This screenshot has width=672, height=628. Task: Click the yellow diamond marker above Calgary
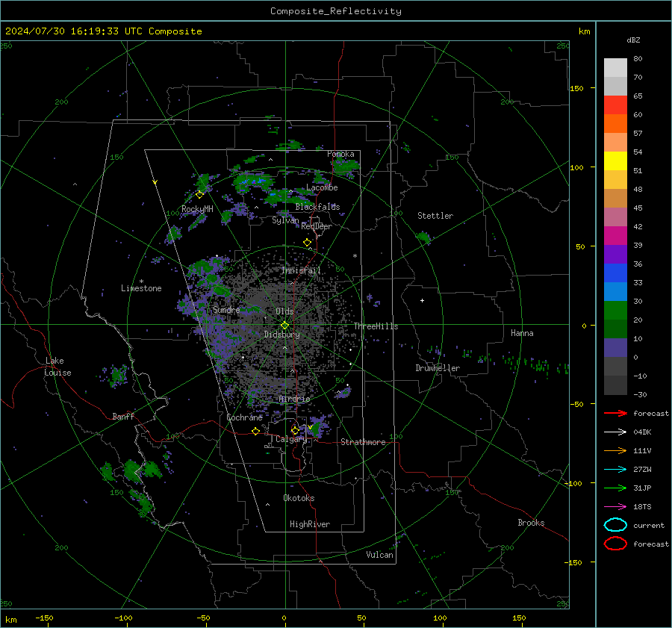295,430
